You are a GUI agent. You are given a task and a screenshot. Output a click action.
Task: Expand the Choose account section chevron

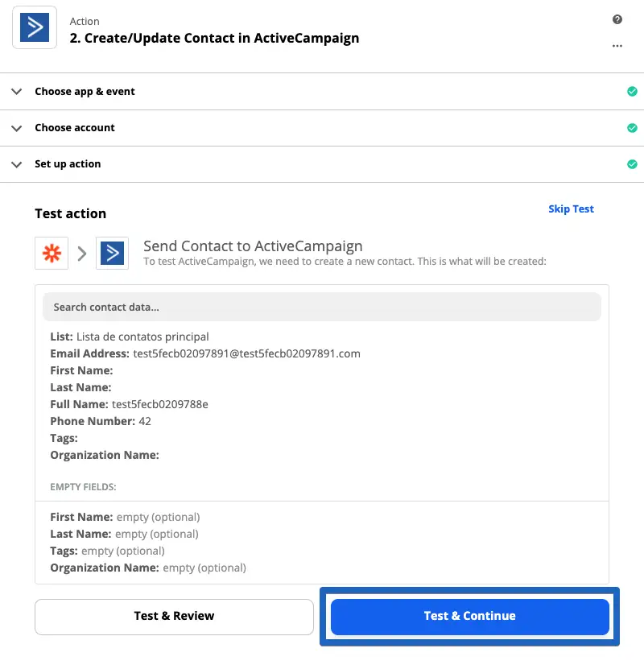click(x=16, y=128)
